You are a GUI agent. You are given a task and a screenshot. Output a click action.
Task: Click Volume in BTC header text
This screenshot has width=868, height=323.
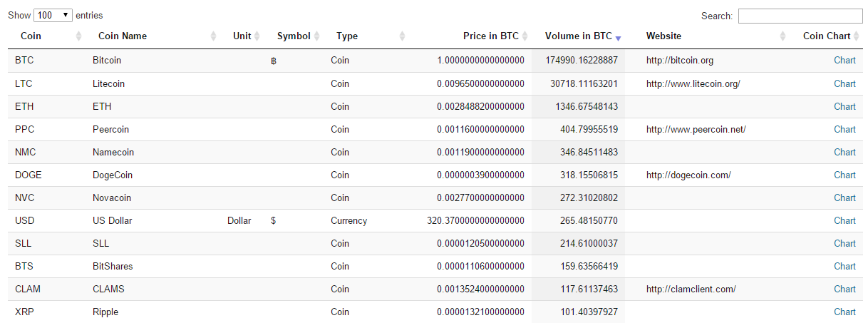tap(579, 36)
